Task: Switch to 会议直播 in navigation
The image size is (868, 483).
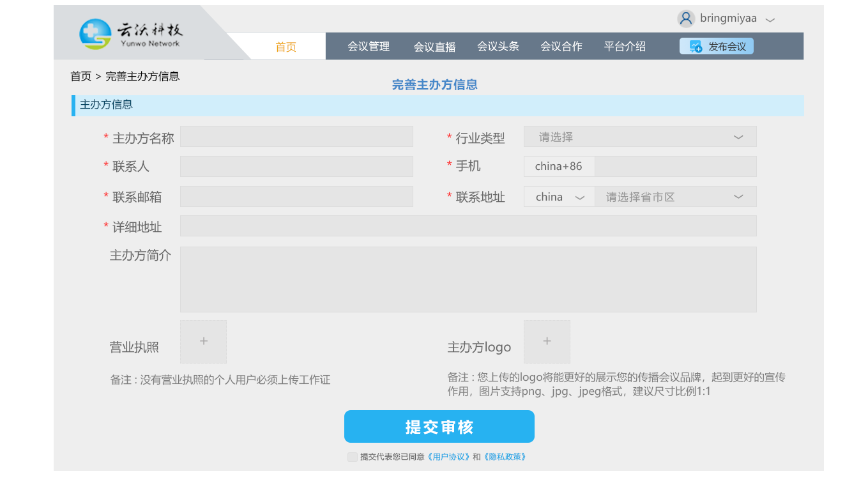Action: tap(434, 47)
